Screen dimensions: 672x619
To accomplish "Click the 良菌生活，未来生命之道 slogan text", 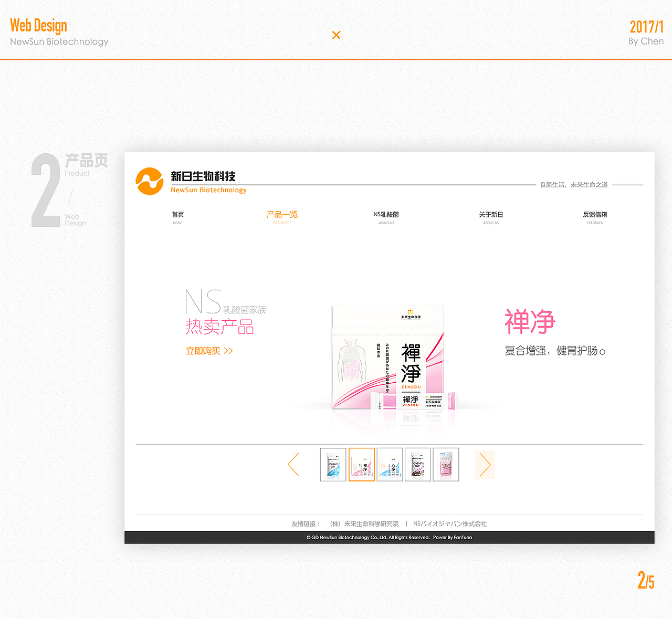I will [x=574, y=185].
